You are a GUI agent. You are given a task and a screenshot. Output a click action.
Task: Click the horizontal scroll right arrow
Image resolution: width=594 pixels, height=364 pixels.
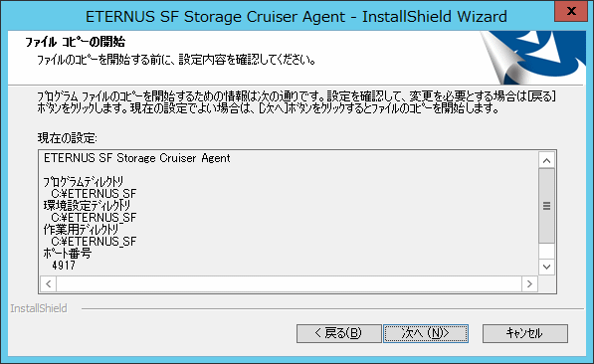click(529, 283)
